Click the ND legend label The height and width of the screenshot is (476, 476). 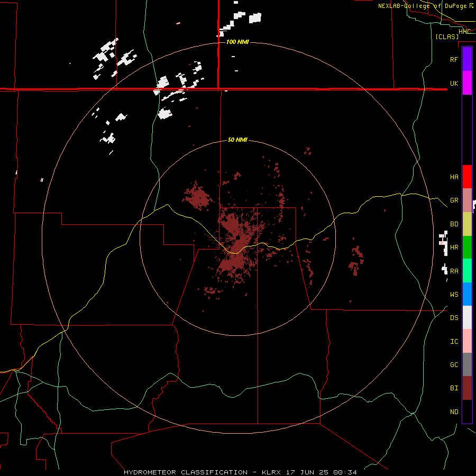coord(454,411)
